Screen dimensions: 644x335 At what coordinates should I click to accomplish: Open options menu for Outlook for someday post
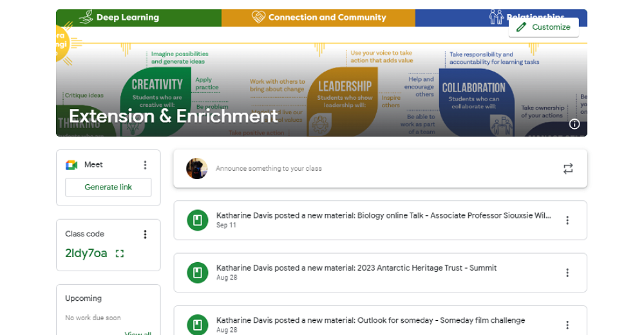click(567, 325)
